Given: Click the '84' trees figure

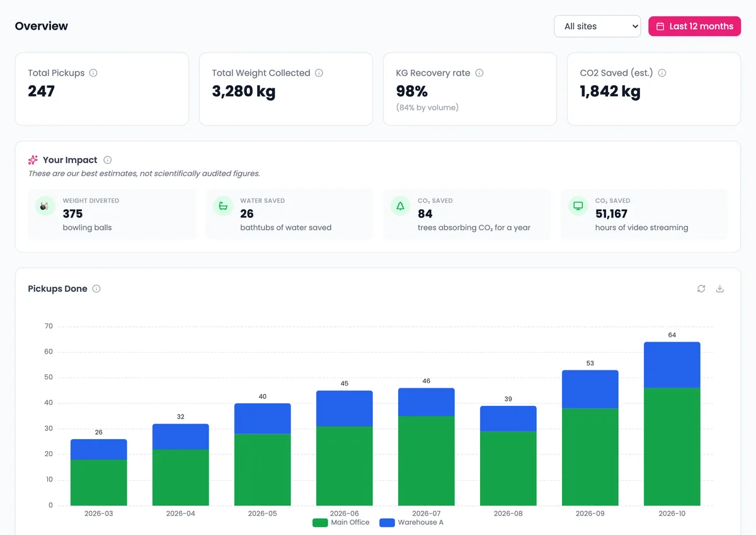Looking at the screenshot, I should (425, 214).
